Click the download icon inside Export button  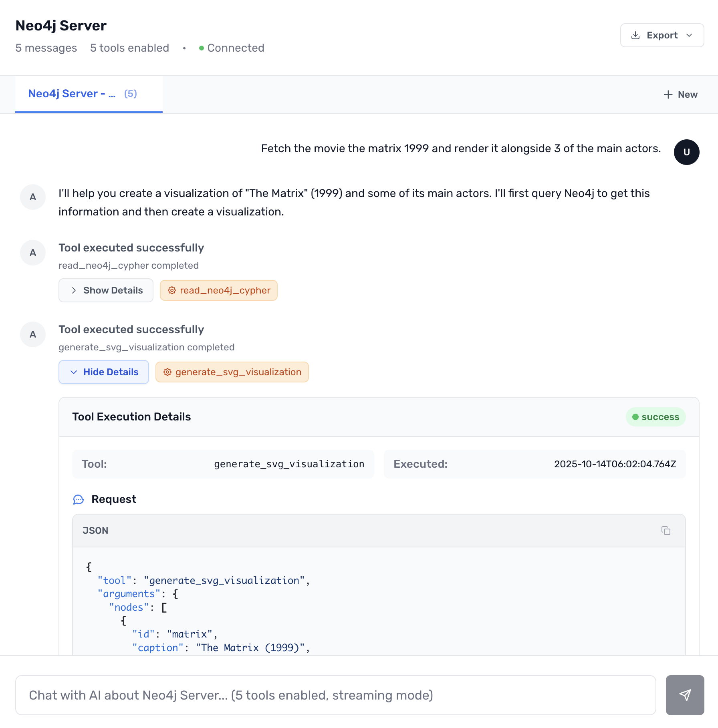pyautogui.click(x=635, y=35)
